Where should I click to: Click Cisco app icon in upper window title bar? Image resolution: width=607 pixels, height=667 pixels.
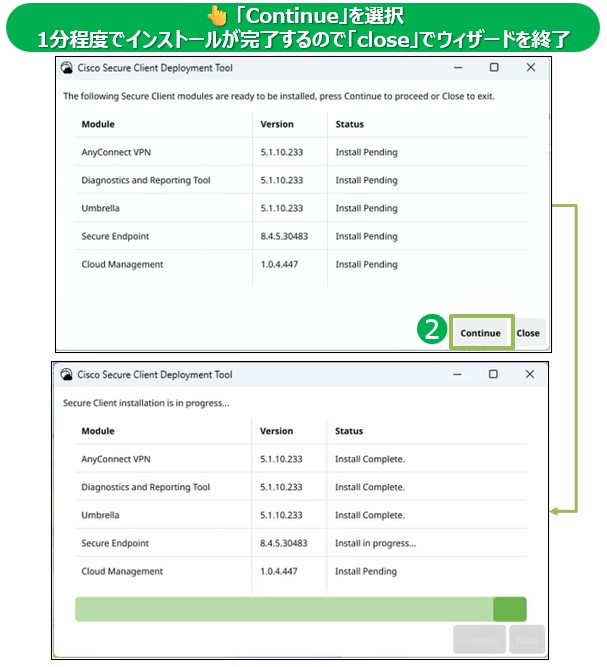pos(67,68)
